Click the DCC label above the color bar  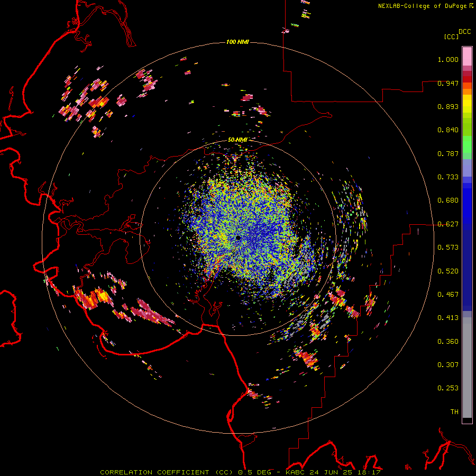(x=464, y=32)
